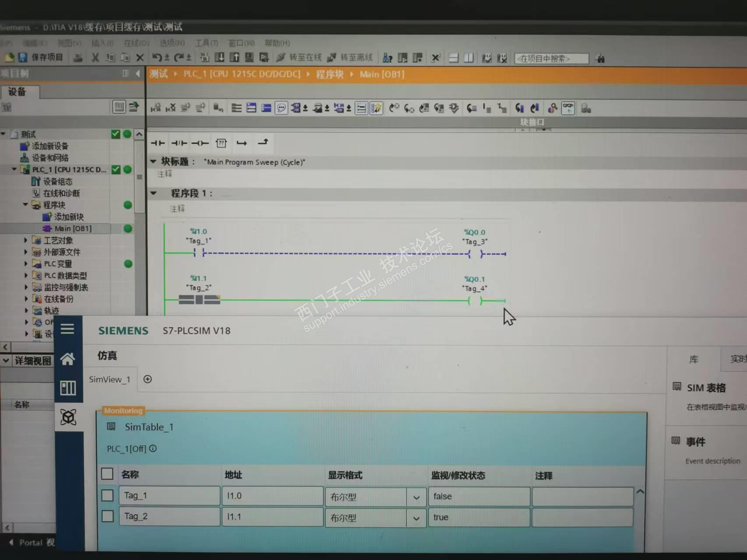Open 设备组态 device configuration
Screen dimensions: 747x560
tap(58, 181)
